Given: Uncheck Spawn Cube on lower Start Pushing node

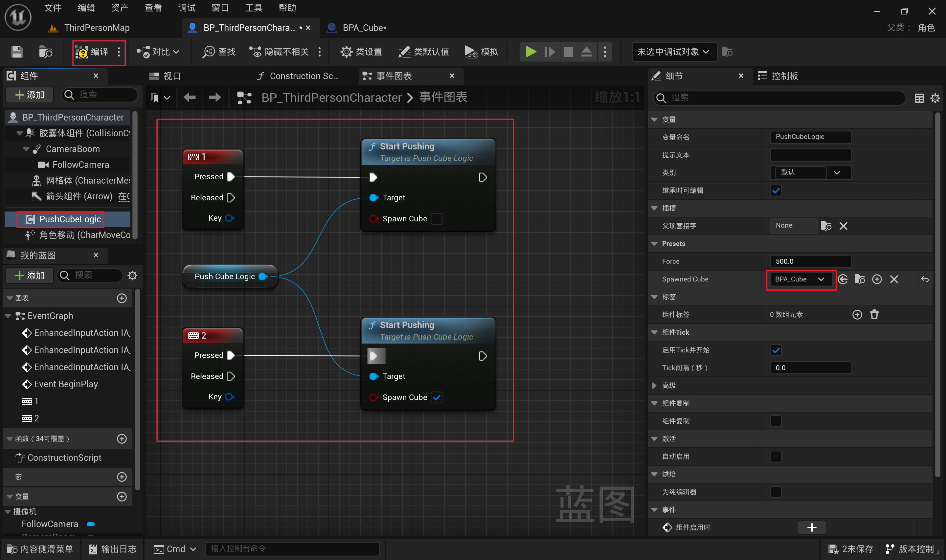Looking at the screenshot, I should 437,397.
